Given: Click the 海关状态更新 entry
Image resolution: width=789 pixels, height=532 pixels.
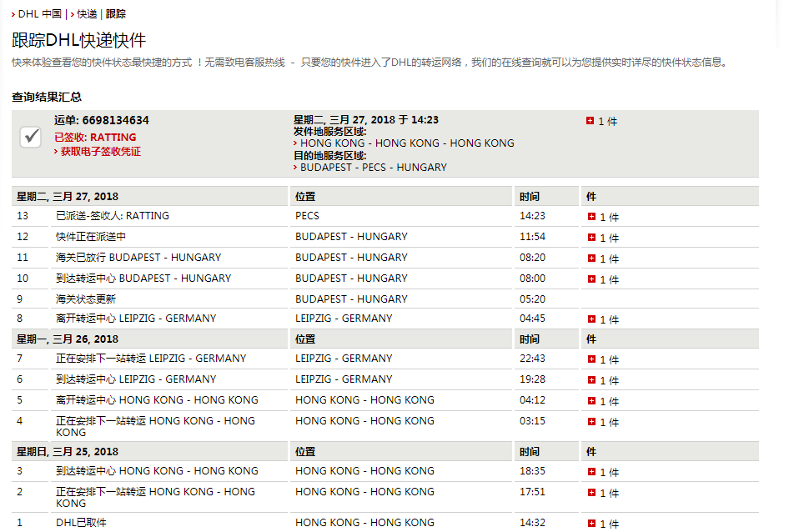Looking at the screenshot, I should click(x=86, y=299).
